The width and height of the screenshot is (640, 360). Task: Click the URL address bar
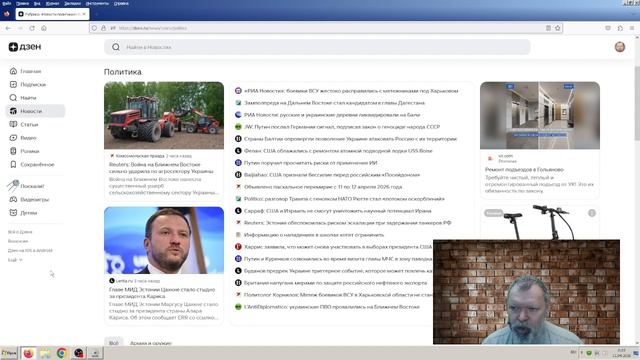pyautogui.click(x=327, y=28)
